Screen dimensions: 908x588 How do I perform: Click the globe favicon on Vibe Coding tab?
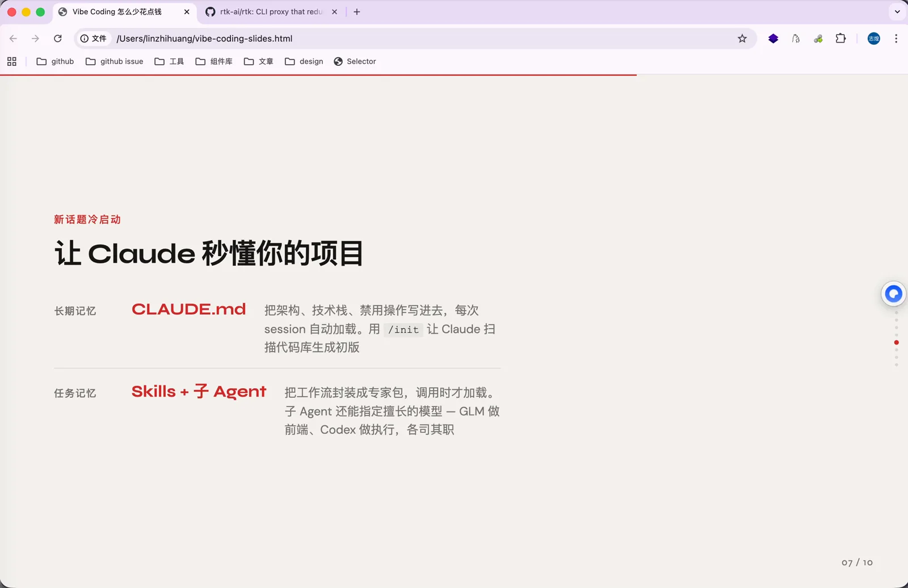pos(63,12)
